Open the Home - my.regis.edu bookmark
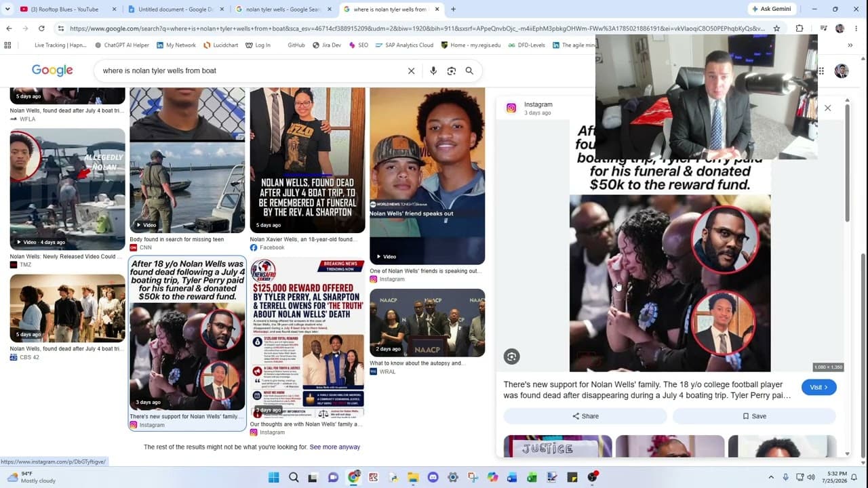868x488 pixels. click(471, 45)
